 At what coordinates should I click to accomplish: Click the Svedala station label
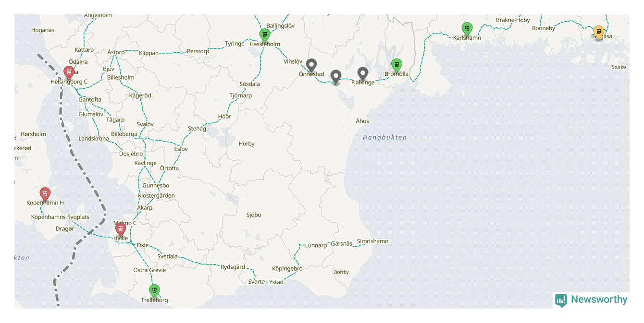(167, 256)
